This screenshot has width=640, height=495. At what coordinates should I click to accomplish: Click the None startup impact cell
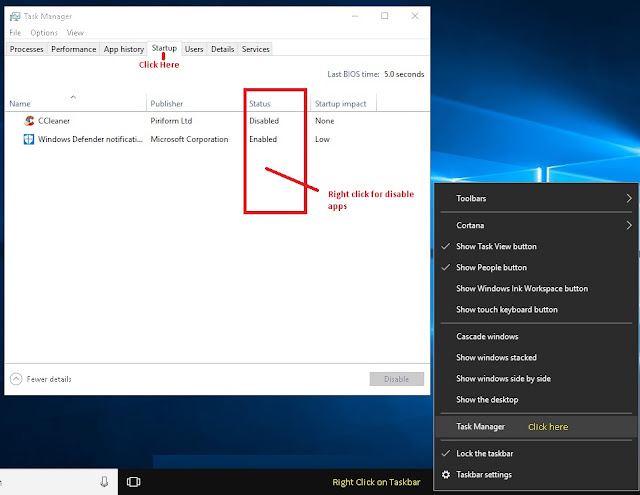tap(324, 121)
